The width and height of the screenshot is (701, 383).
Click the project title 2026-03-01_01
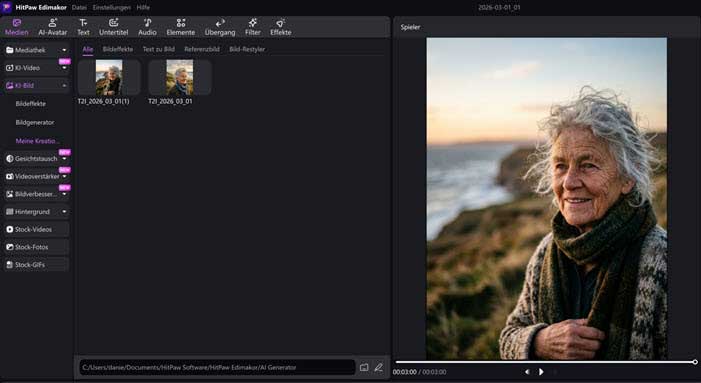(x=499, y=8)
